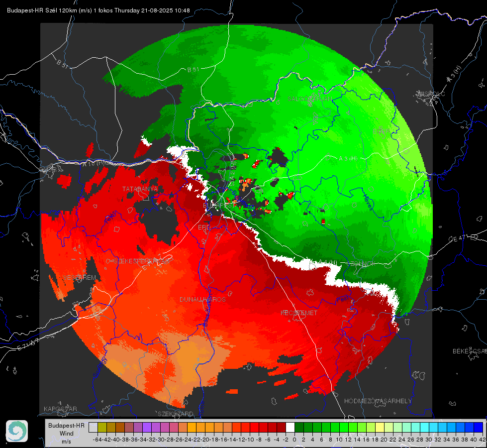Select the light green swatch between 14 and 16

pos(362,427)
